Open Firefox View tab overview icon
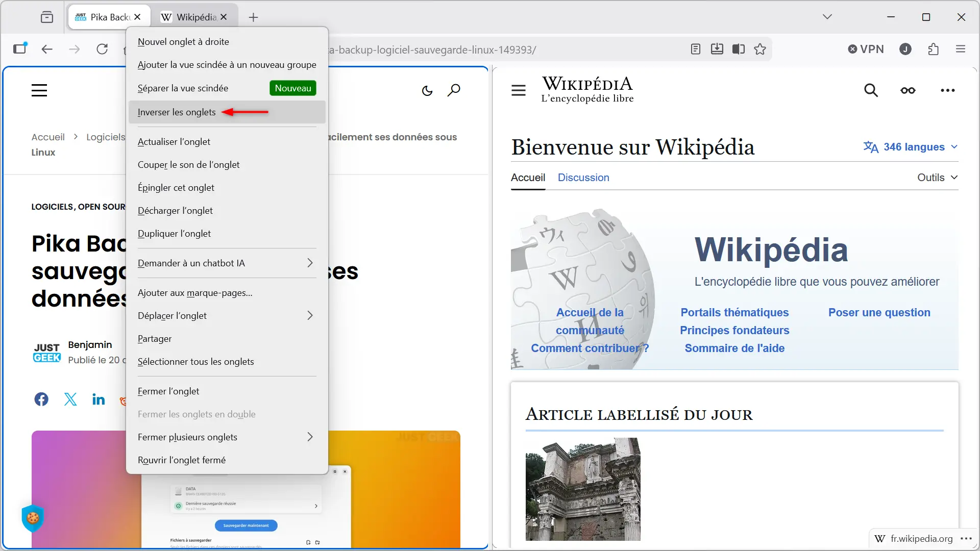Image resolution: width=980 pixels, height=551 pixels. tap(46, 17)
